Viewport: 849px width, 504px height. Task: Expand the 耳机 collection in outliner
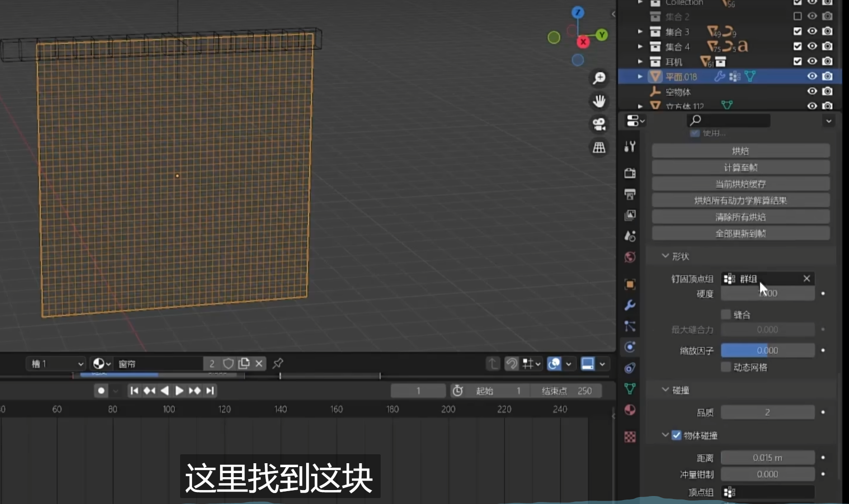[x=640, y=62]
